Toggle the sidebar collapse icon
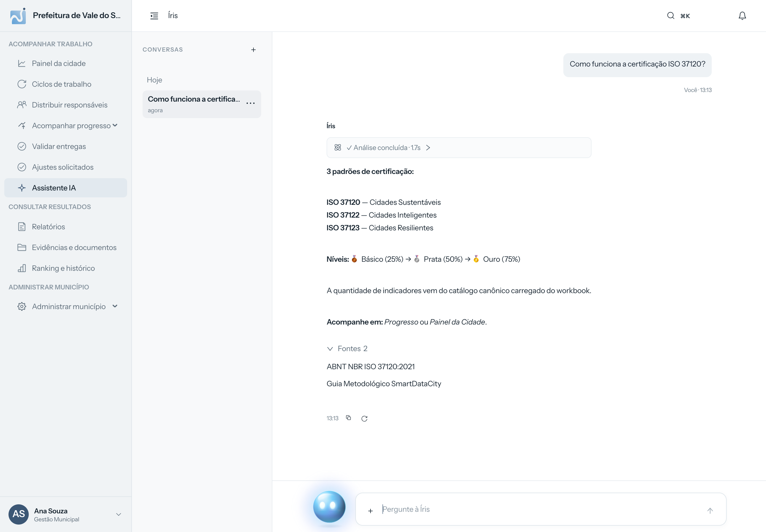Viewport: 766px width, 532px height. (154, 16)
